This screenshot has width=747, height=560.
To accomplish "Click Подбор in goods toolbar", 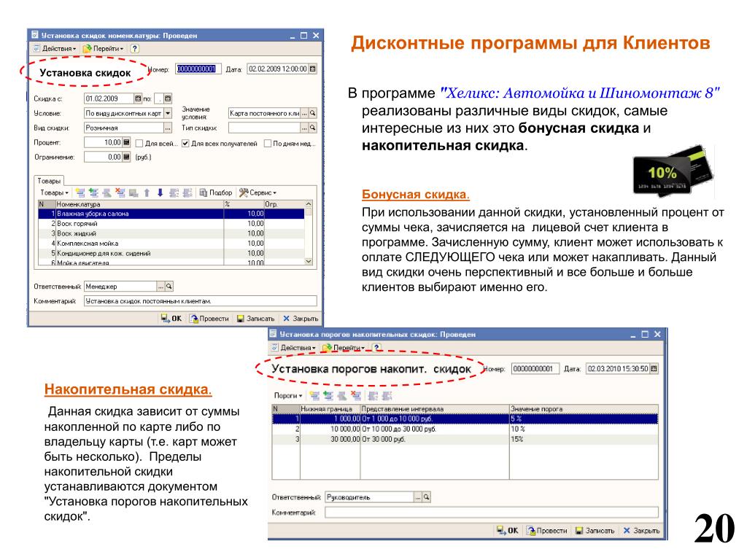I will [x=216, y=192].
